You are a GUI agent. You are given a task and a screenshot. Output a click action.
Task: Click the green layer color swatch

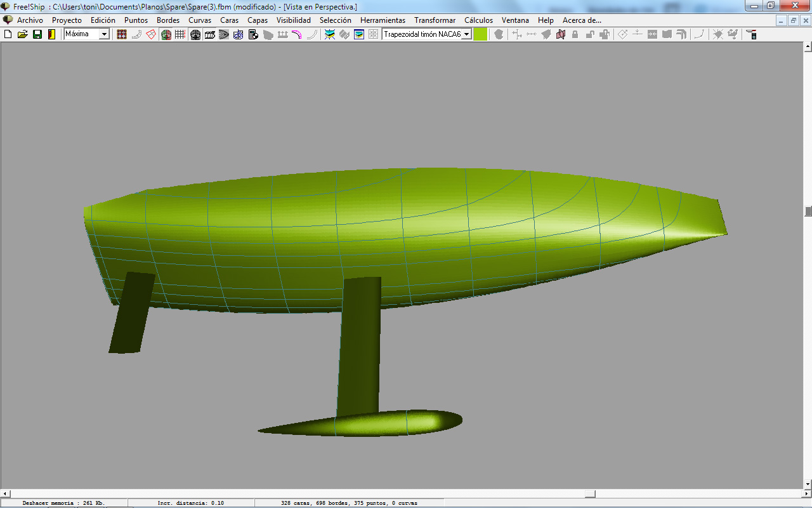[x=480, y=34]
